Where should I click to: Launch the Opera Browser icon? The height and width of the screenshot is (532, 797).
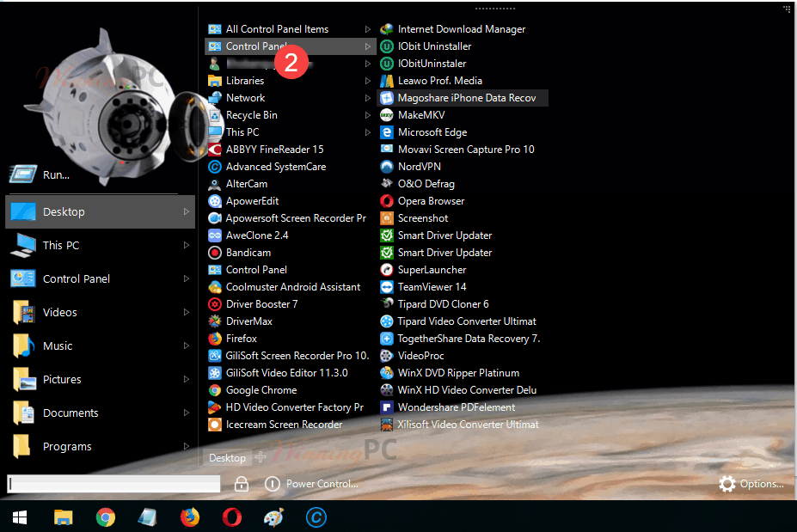387,201
